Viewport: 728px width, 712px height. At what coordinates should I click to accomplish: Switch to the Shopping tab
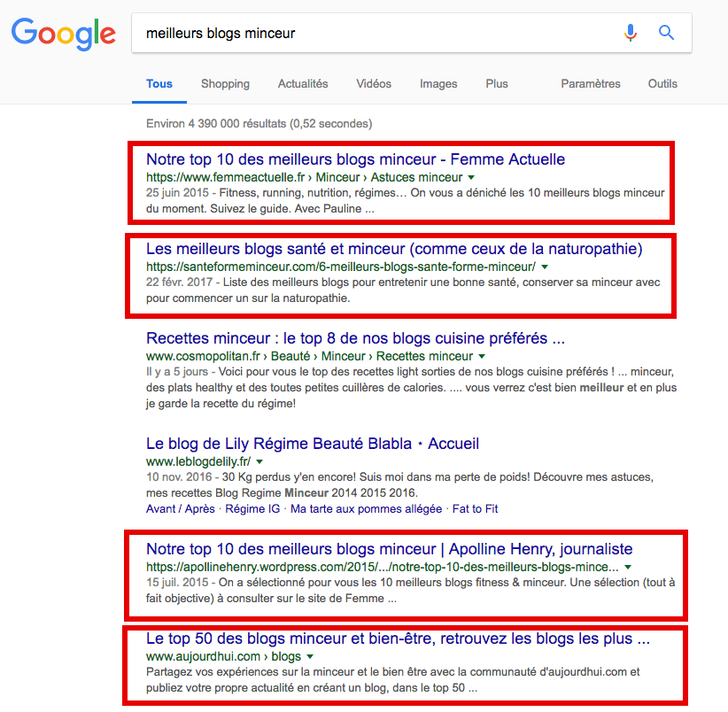(225, 83)
